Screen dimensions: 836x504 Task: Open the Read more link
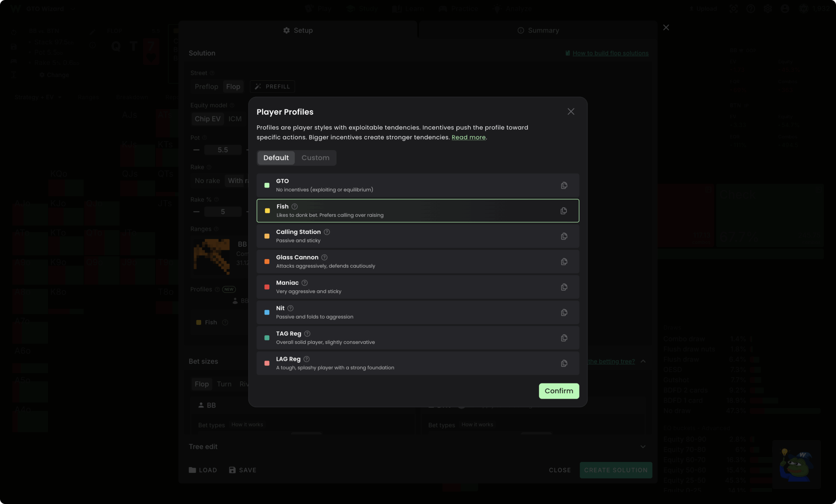[468, 137]
